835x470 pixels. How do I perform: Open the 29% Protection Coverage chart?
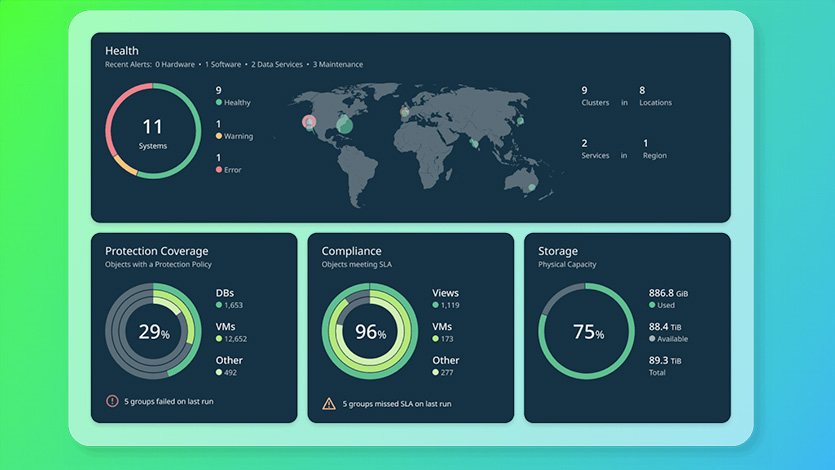(x=153, y=331)
